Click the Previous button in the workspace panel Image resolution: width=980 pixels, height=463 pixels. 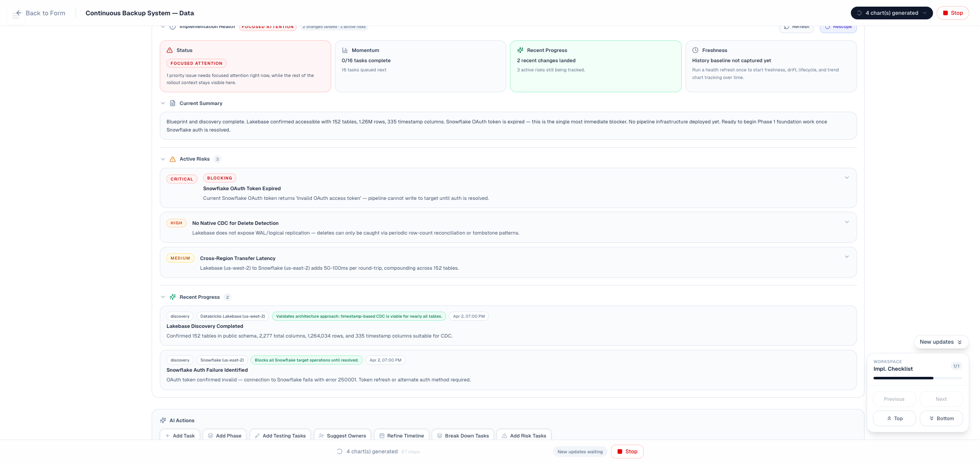point(894,399)
